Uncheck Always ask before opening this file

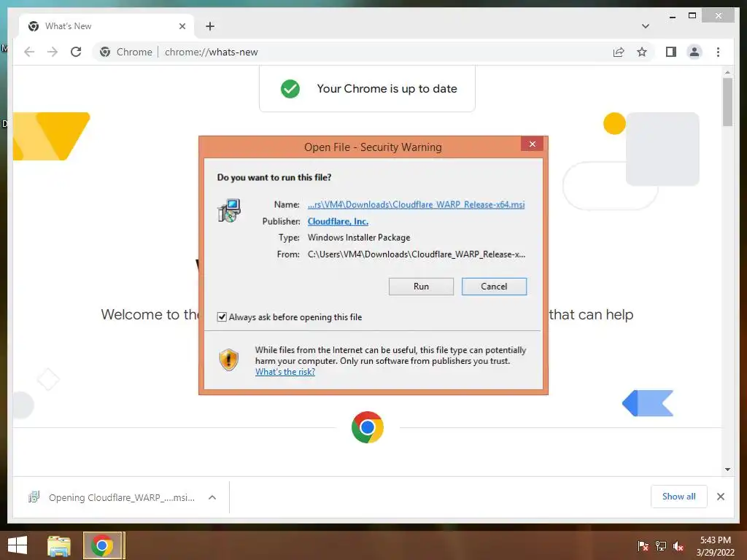click(x=222, y=317)
